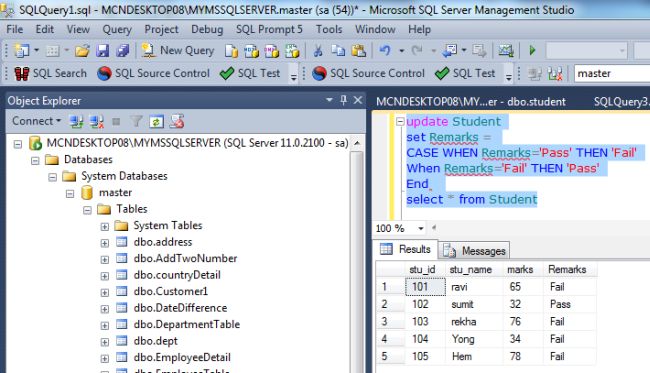This screenshot has height=373, width=650.
Task: Click the Connect Object Explorer icon
Action: pos(76,121)
